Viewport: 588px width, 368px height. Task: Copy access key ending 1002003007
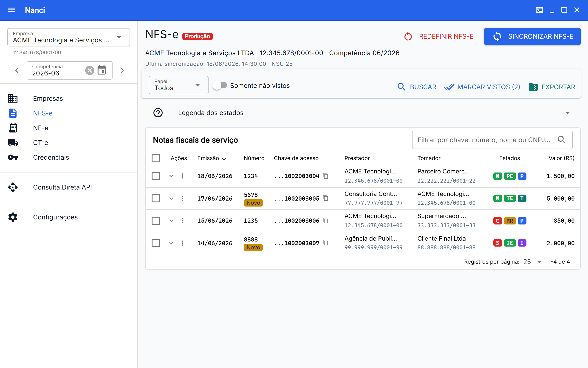coord(326,243)
